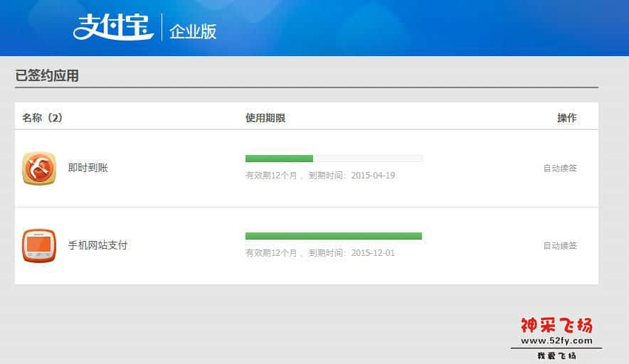The height and width of the screenshot is (364, 629).
Task: Click the 使用期限 column header
Action: coord(265,118)
